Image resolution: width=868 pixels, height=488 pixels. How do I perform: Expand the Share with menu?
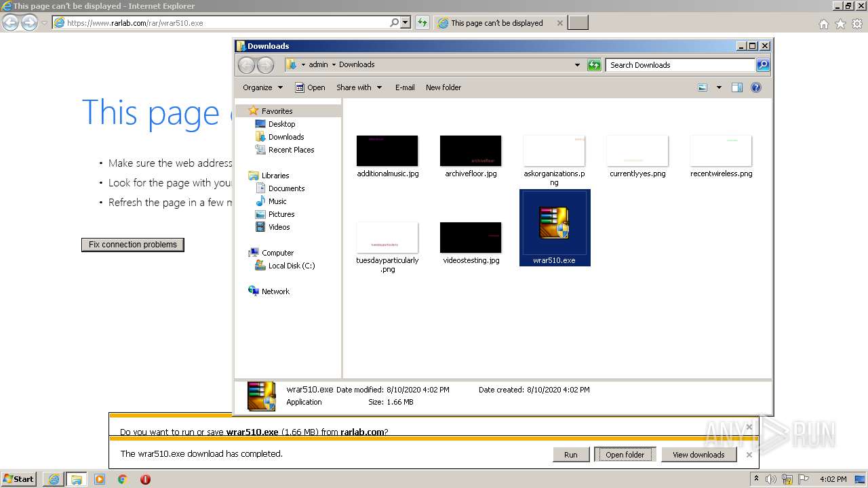(359, 87)
